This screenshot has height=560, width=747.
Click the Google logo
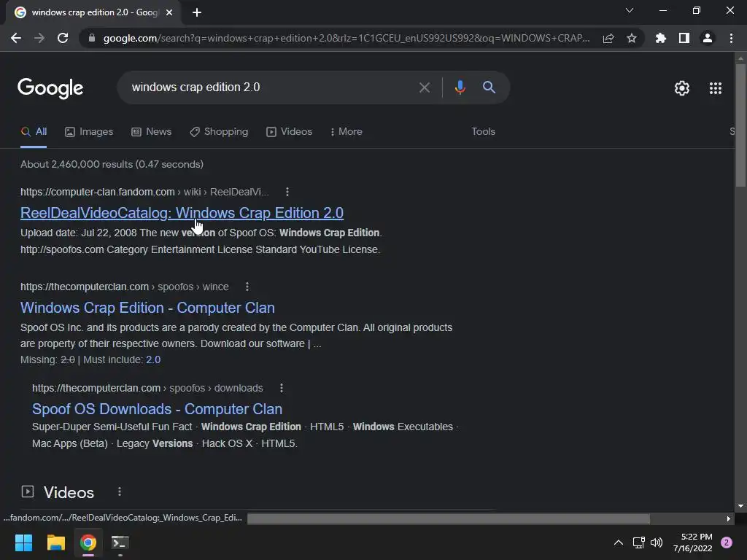50,88
